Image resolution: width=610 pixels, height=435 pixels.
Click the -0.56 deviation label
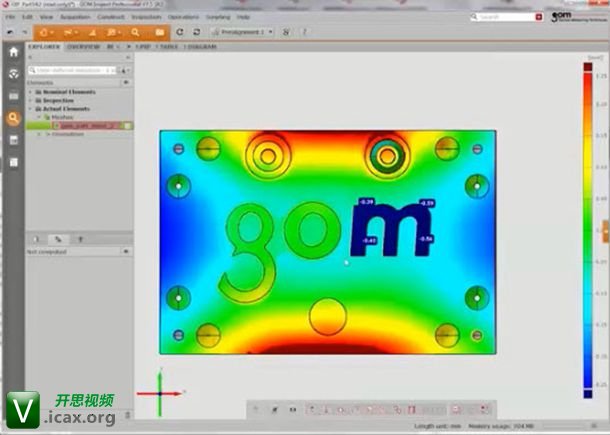(427, 239)
